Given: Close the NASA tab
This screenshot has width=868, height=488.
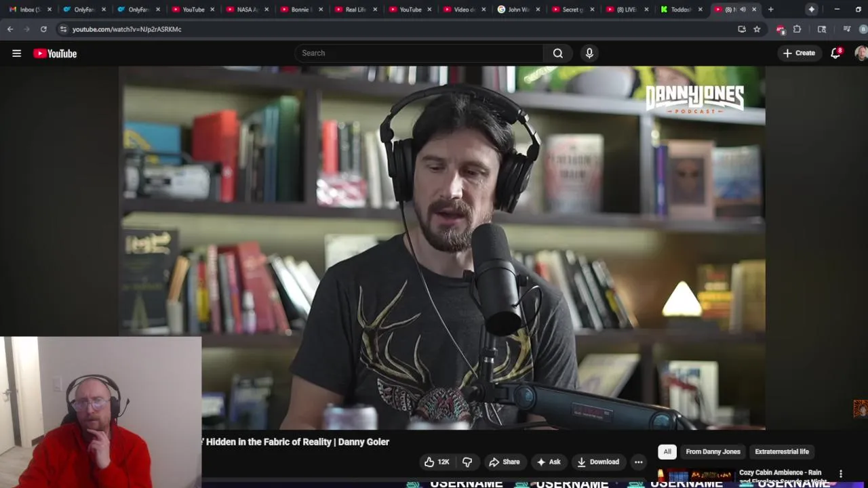Looking at the screenshot, I should click(x=266, y=9).
